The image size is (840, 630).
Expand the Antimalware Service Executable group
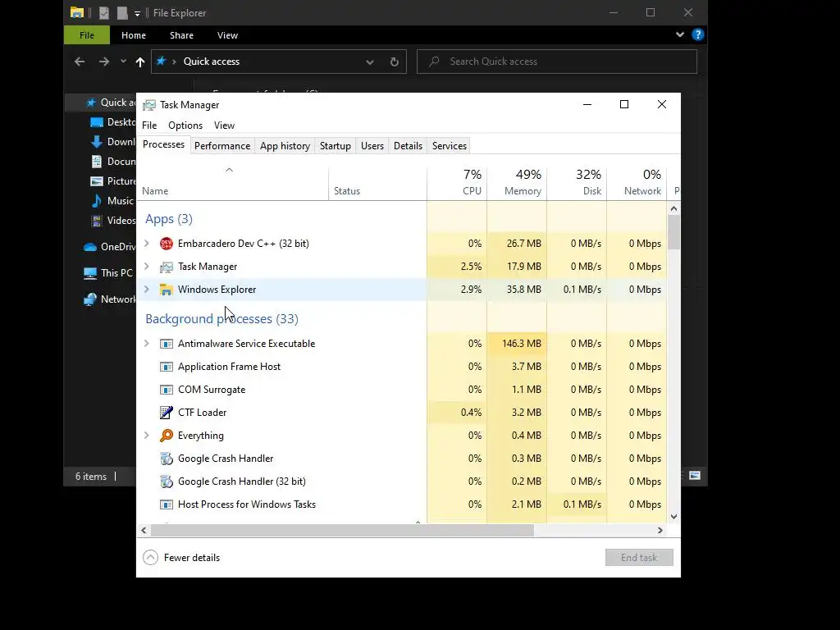point(147,344)
